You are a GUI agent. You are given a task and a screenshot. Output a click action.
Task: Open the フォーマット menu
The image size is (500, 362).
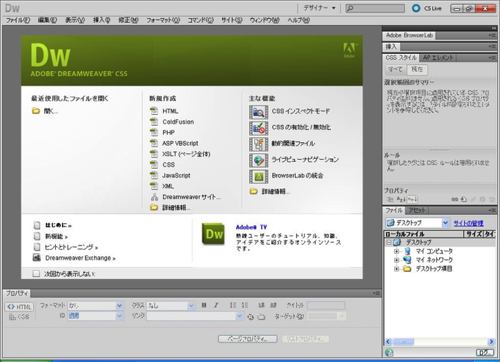coord(163,20)
